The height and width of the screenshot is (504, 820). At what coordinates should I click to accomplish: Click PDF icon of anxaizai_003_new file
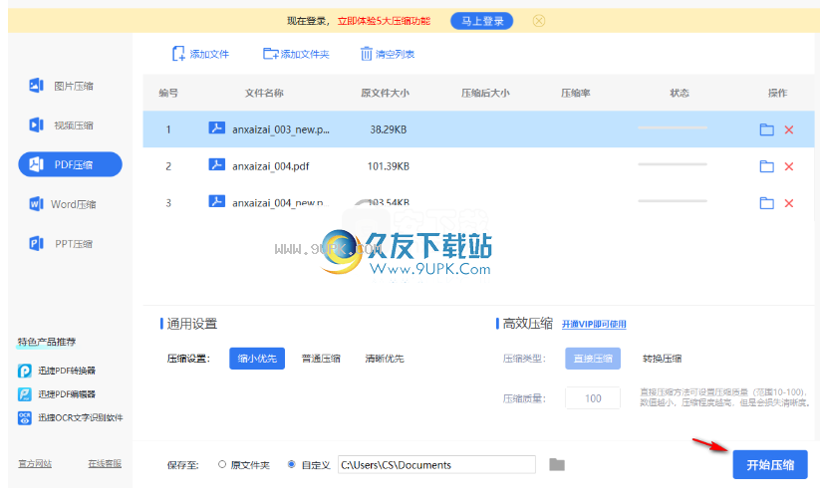click(216, 127)
